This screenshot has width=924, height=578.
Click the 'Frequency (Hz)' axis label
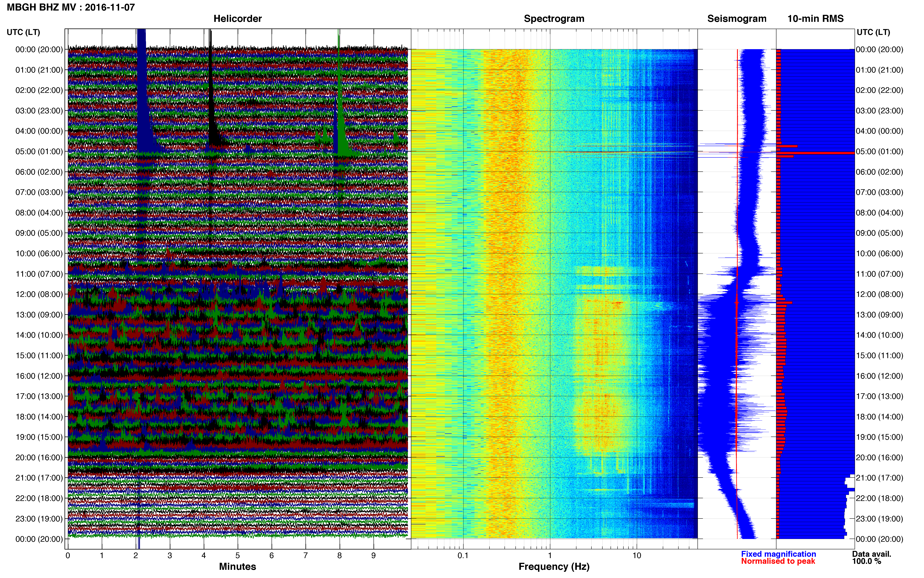tap(554, 566)
